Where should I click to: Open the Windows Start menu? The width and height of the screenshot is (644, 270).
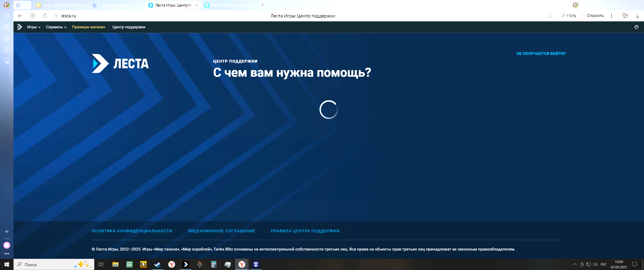tap(7, 264)
